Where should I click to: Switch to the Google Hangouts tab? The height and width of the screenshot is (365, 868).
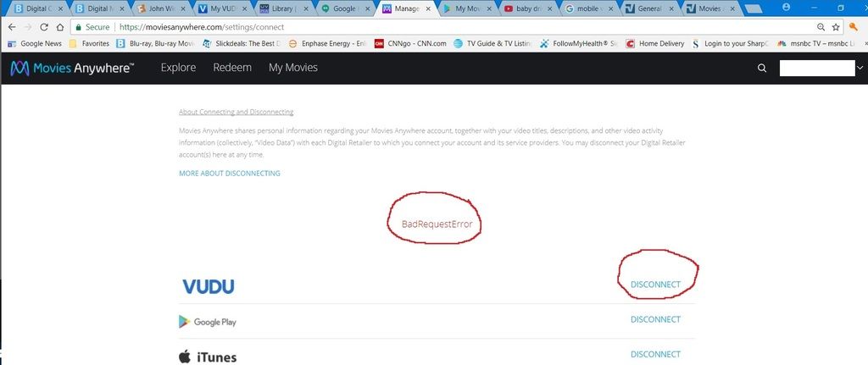click(x=344, y=8)
